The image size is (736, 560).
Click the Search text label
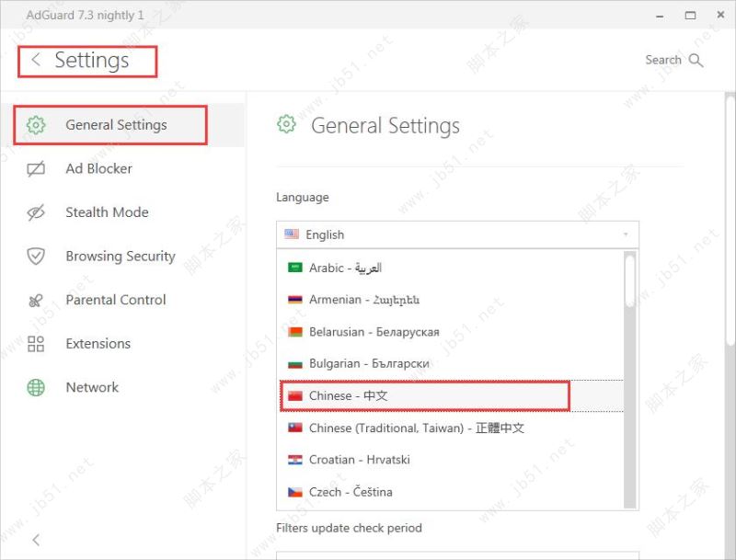tap(662, 60)
